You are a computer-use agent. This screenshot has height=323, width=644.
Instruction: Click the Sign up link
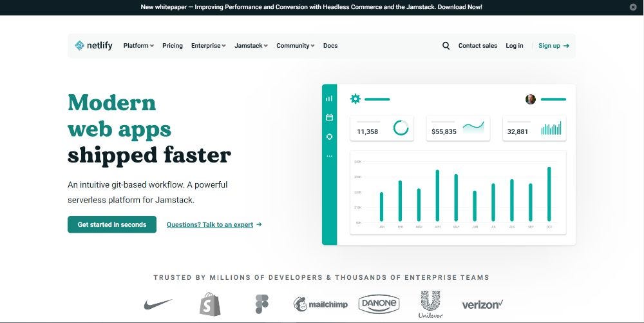pyautogui.click(x=554, y=46)
